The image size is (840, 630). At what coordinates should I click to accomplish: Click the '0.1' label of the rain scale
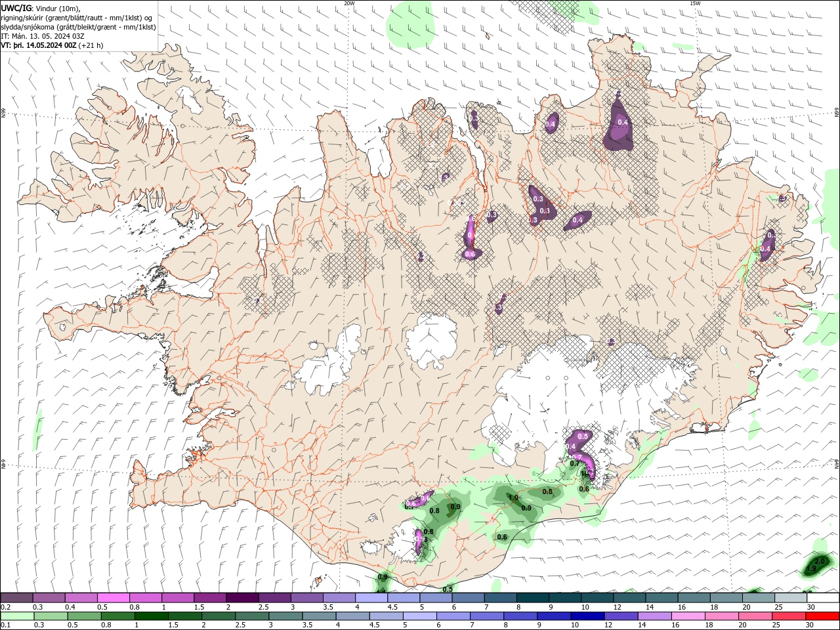pyautogui.click(x=5, y=625)
